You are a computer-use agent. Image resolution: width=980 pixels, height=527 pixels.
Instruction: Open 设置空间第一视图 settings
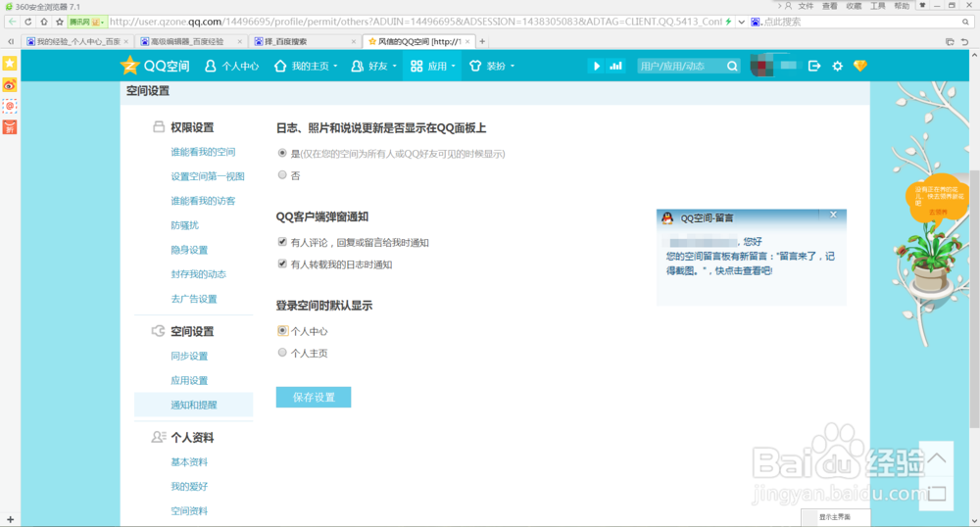[208, 176]
